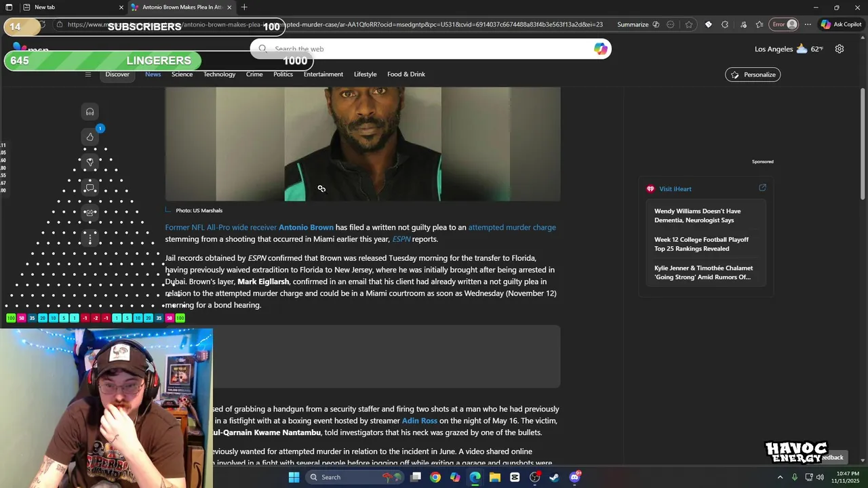Select the News category
Image resolution: width=868 pixels, height=488 pixels.
point(153,75)
